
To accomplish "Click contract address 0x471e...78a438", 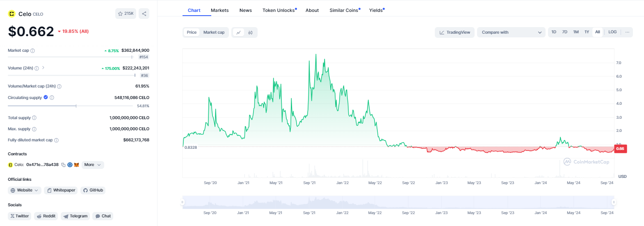I will click(42, 165).
